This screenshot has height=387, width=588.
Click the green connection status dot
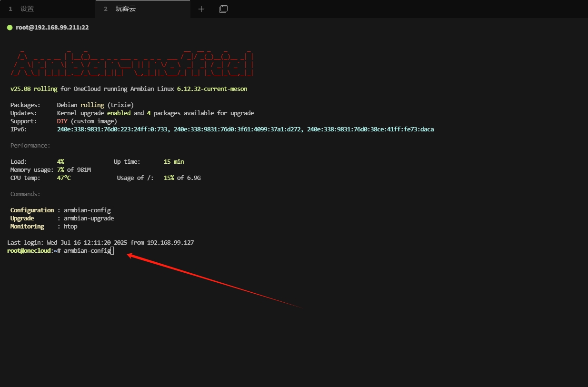pyautogui.click(x=10, y=28)
